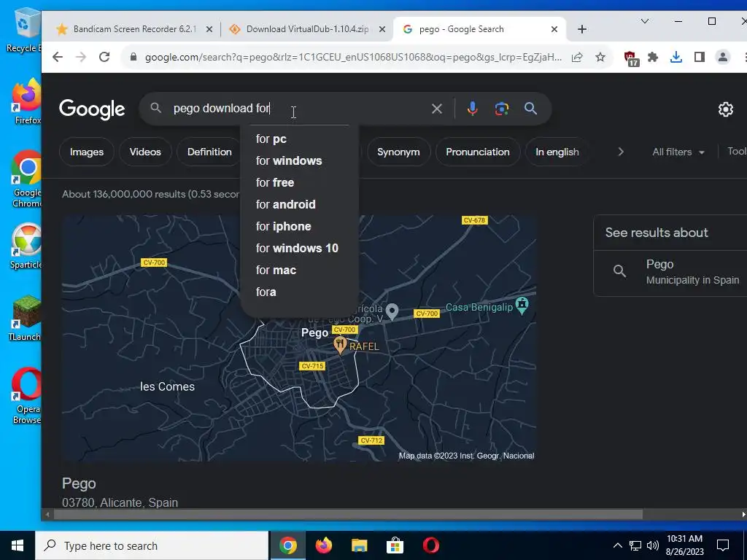747x560 pixels.
Task: Open the volume speaker tray icon
Action: (x=653, y=545)
